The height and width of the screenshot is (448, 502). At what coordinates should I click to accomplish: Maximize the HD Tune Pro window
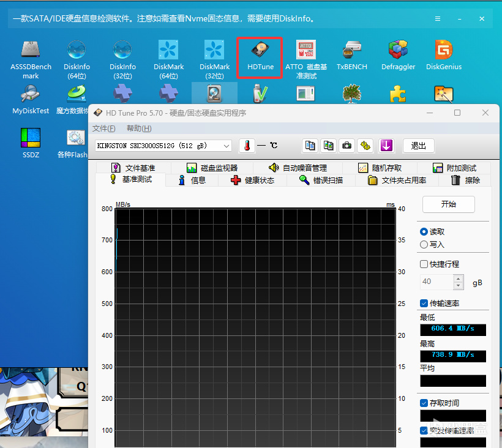pyautogui.click(x=457, y=113)
